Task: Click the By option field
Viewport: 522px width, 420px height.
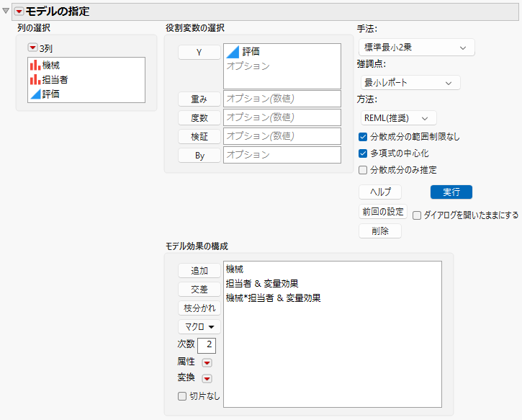Action: [x=282, y=155]
